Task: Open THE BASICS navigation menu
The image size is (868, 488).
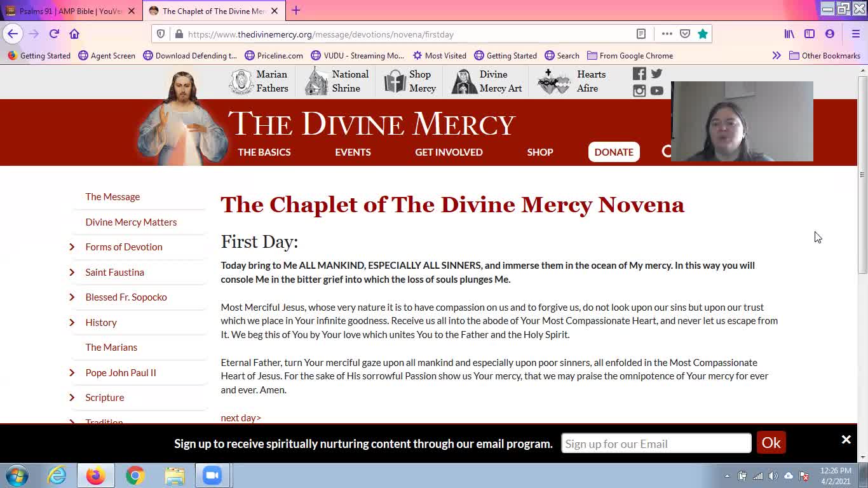Action: [x=264, y=152]
